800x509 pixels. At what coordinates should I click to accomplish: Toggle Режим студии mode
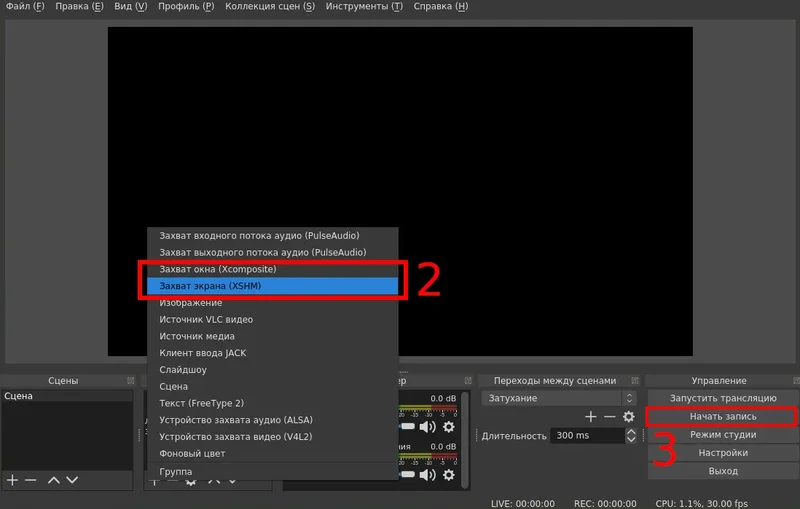[722, 435]
